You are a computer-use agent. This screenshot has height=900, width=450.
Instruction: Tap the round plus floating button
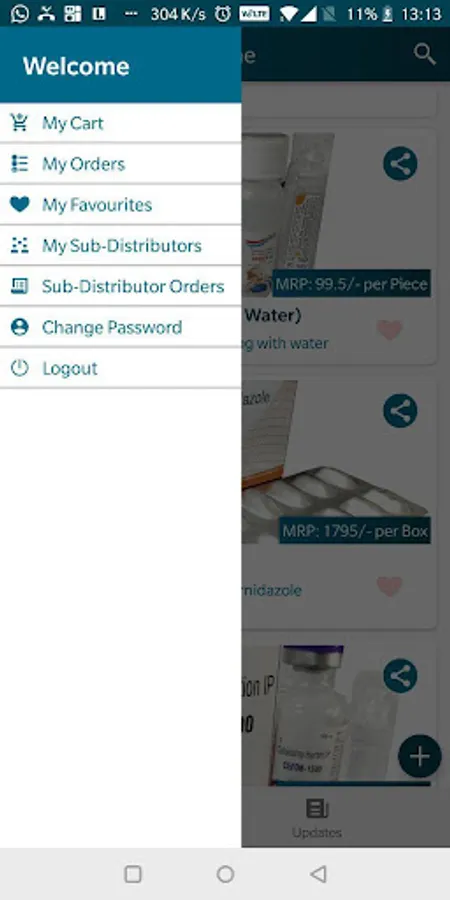pos(420,756)
